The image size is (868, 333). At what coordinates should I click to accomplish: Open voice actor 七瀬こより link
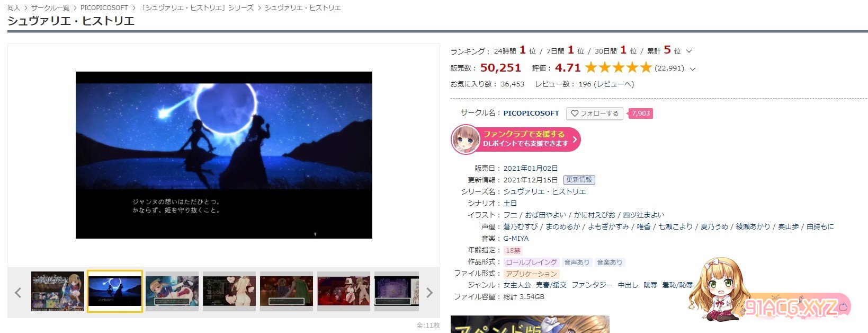(675, 226)
